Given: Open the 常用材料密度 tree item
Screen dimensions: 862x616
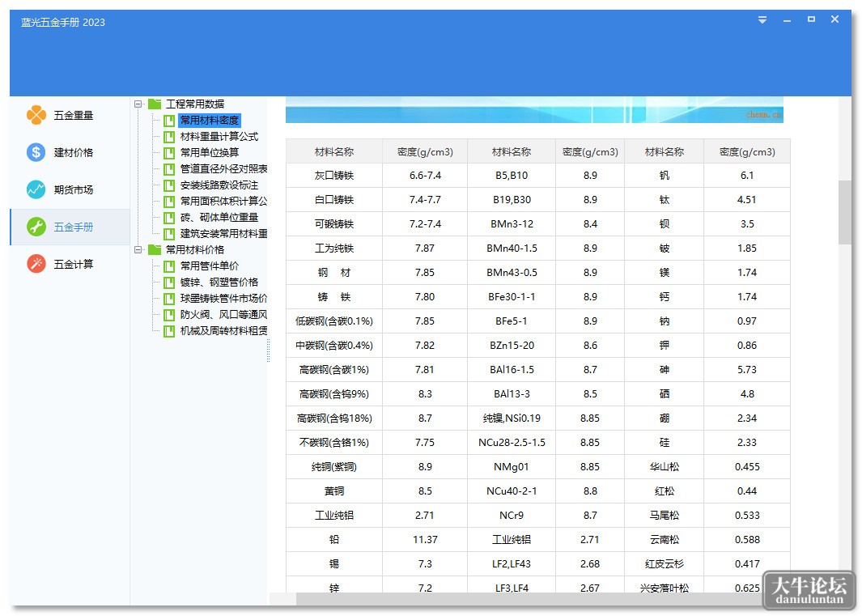Looking at the screenshot, I should click(210, 120).
